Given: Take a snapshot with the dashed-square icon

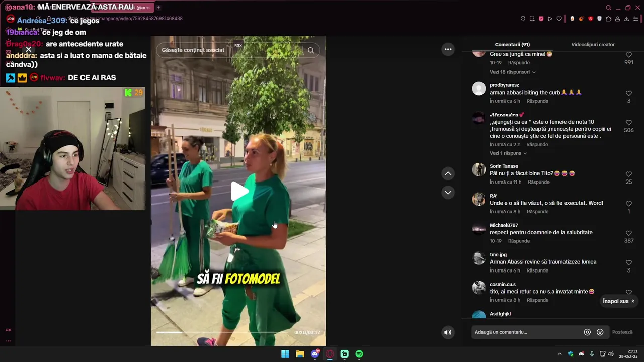Looking at the screenshot, I should point(532,19).
